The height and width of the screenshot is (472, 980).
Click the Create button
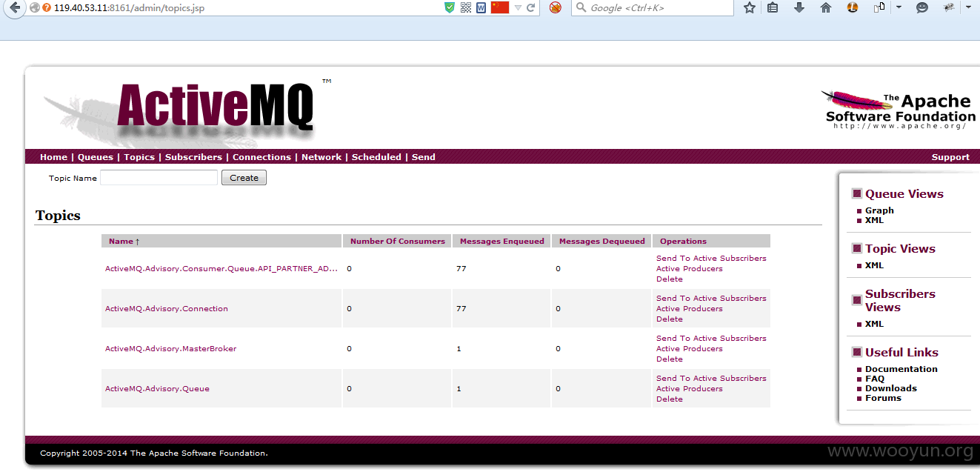(x=244, y=178)
